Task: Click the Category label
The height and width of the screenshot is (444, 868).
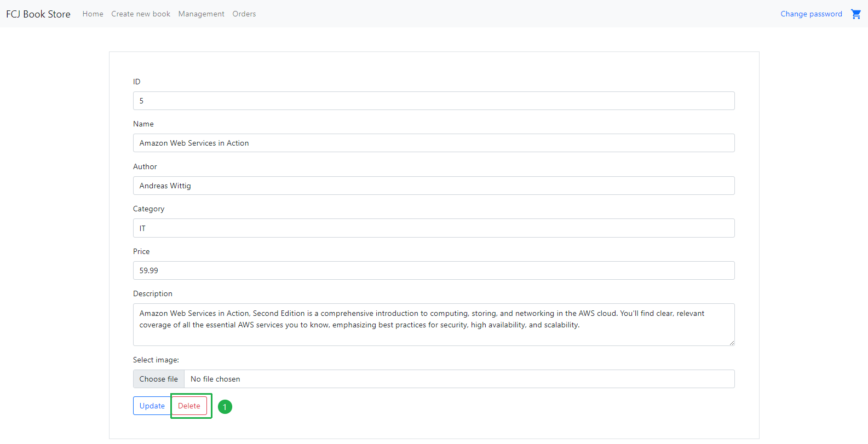Action: (148, 209)
